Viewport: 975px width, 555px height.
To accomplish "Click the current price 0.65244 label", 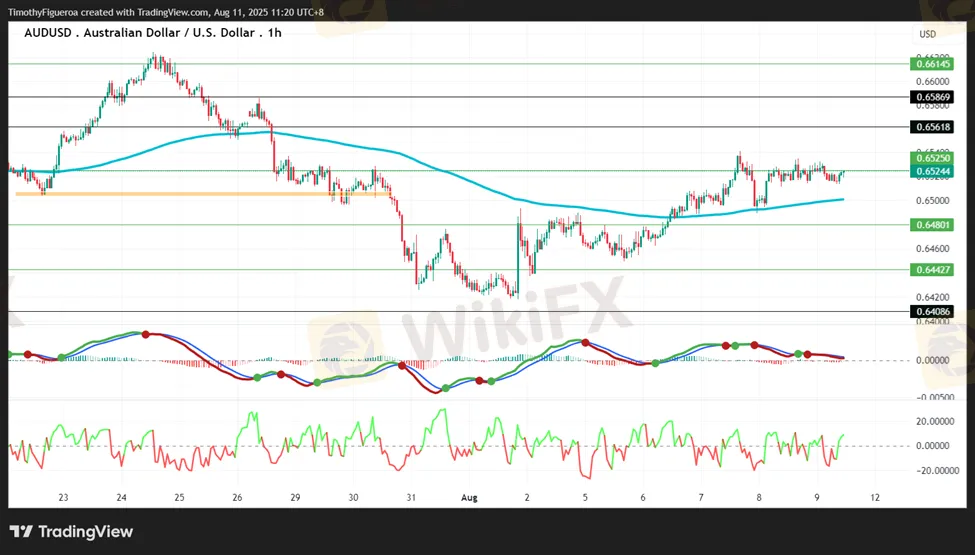I will (931, 171).
